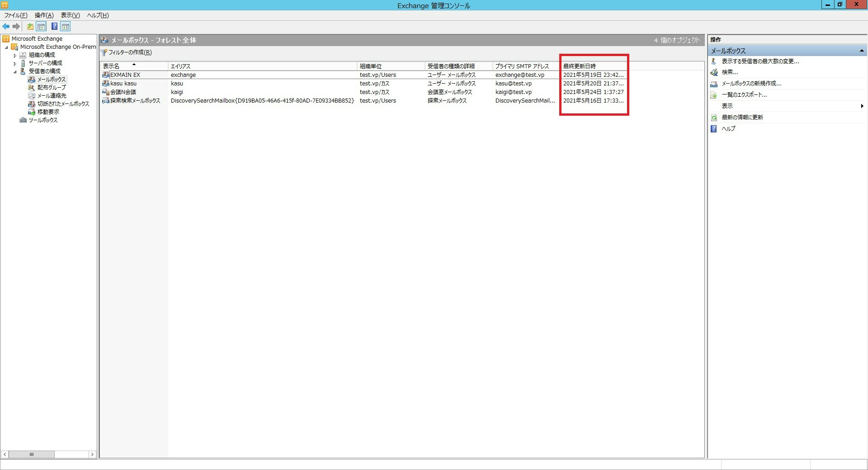Click the grey Forward arrow in toolbar
Image resolution: width=868 pixels, height=470 pixels.
(16, 27)
